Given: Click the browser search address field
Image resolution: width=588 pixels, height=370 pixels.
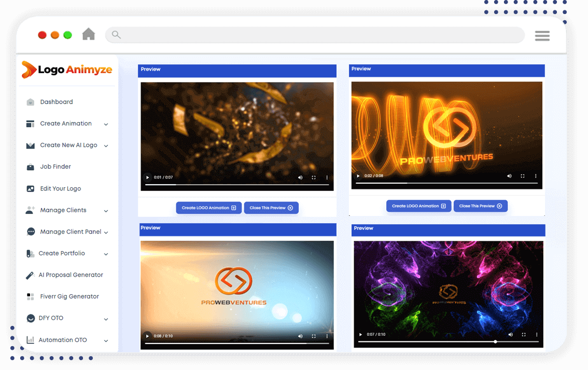Looking at the screenshot, I should point(315,35).
